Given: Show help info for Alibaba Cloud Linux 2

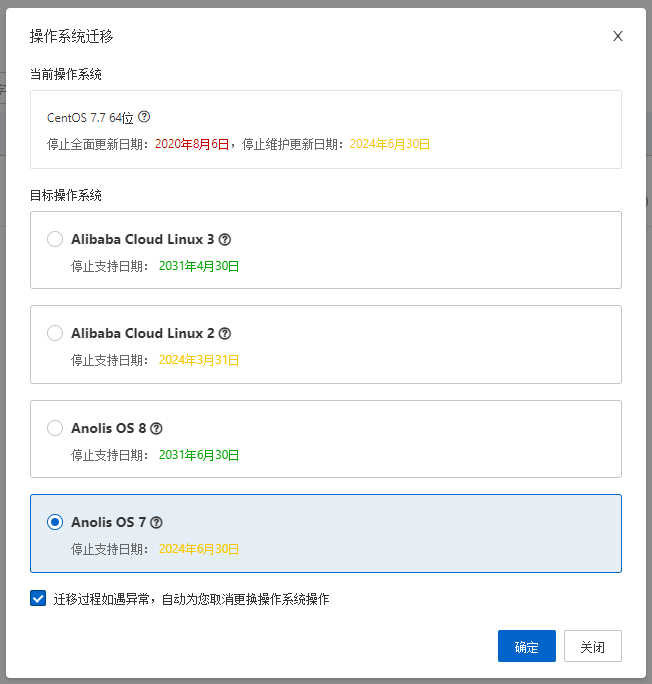Looking at the screenshot, I should pyautogui.click(x=225, y=334).
